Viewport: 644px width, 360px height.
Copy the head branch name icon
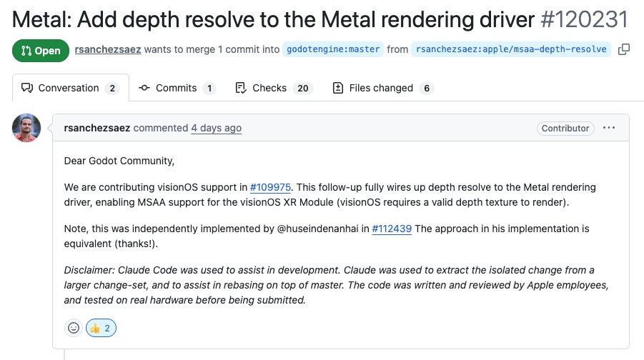click(x=624, y=49)
